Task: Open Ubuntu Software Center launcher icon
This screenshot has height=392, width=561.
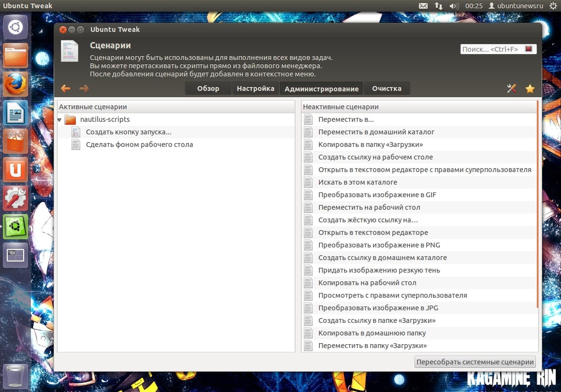Action: [15, 141]
